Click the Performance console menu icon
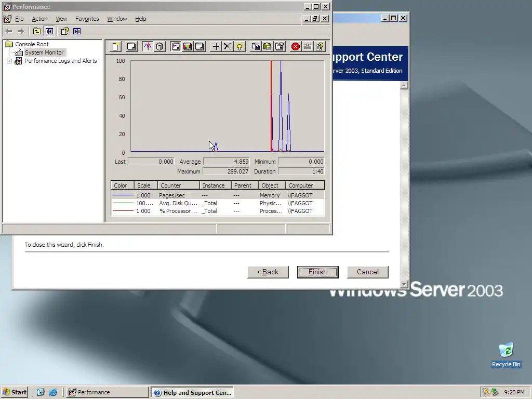The width and height of the screenshot is (532, 399). pos(7,19)
